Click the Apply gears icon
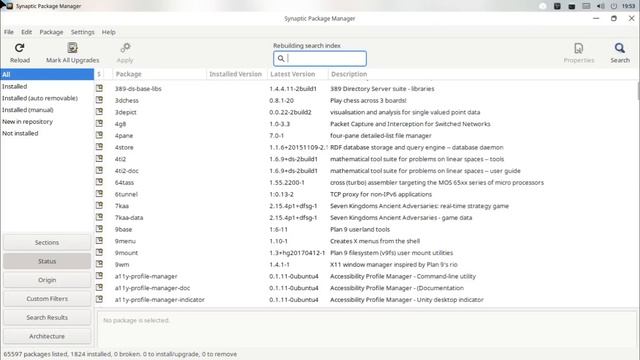The height and width of the screenshot is (360, 640). [x=125, y=48]
